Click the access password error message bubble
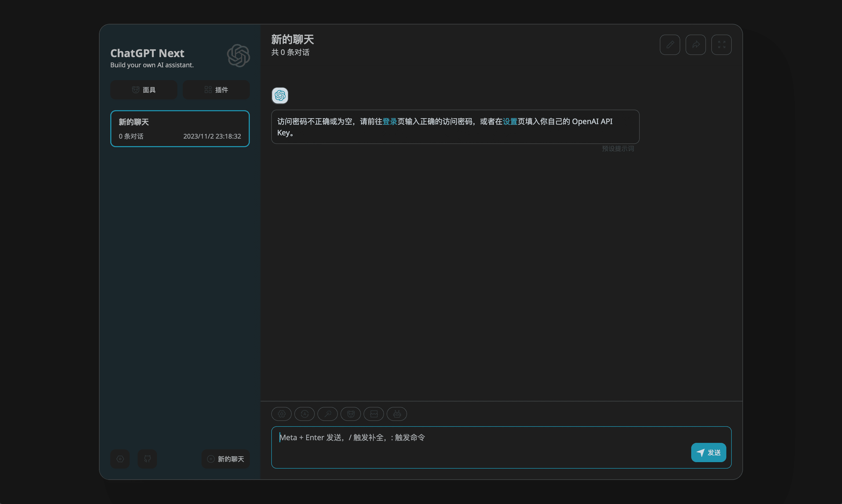The image size is (842, 504). (455, 127)
